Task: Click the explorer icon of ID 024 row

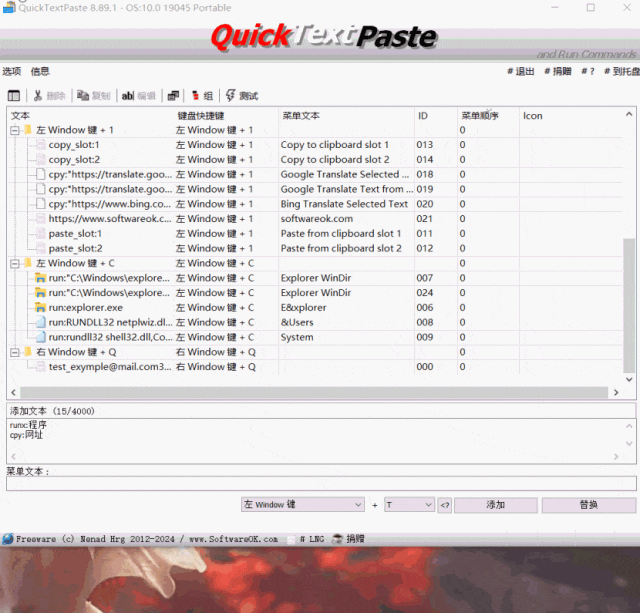Action: (x=40, y=293)
